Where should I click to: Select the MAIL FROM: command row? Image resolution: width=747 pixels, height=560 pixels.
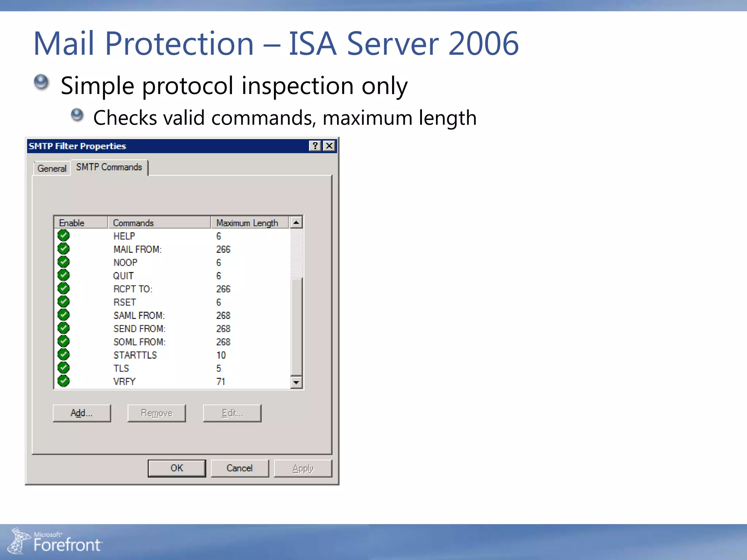172,249
